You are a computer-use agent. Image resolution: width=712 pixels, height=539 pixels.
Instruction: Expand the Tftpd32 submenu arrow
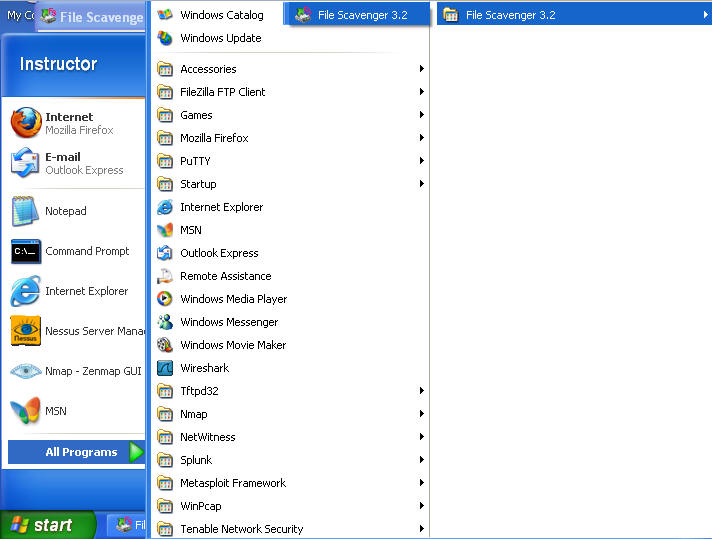pos(422,391)
